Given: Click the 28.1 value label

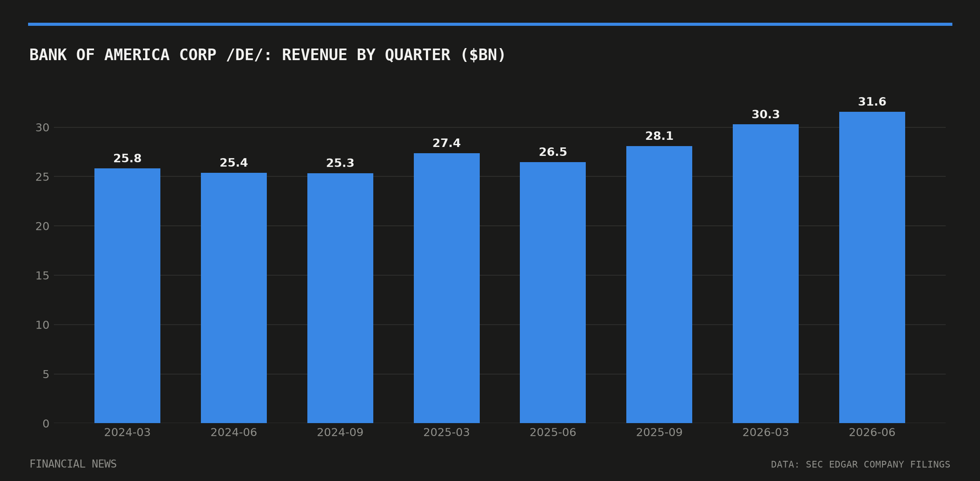Looking at the screenshot, I should (659, 136).
